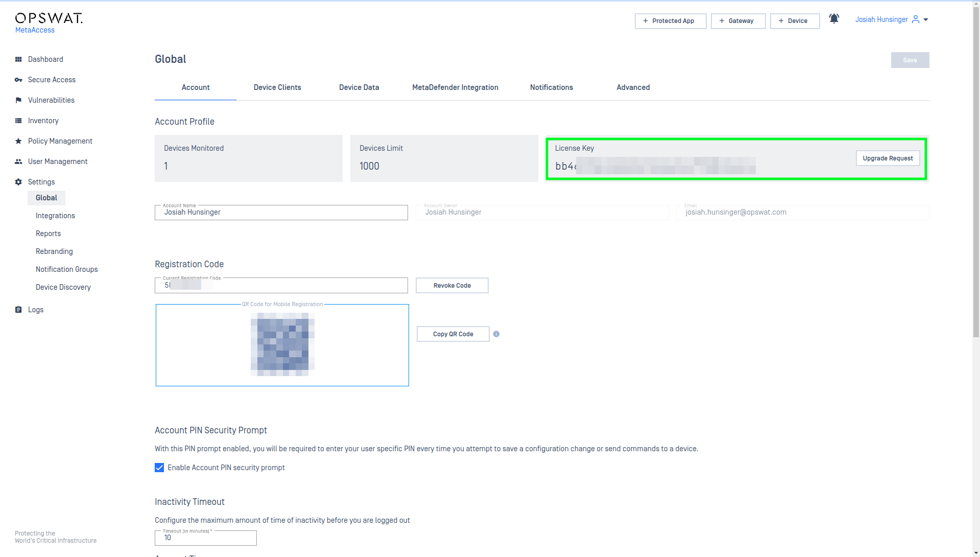Click the info icon next to Copy QR Code
The width and height of the screenshot is (980, 557).
tap(496, 334)
